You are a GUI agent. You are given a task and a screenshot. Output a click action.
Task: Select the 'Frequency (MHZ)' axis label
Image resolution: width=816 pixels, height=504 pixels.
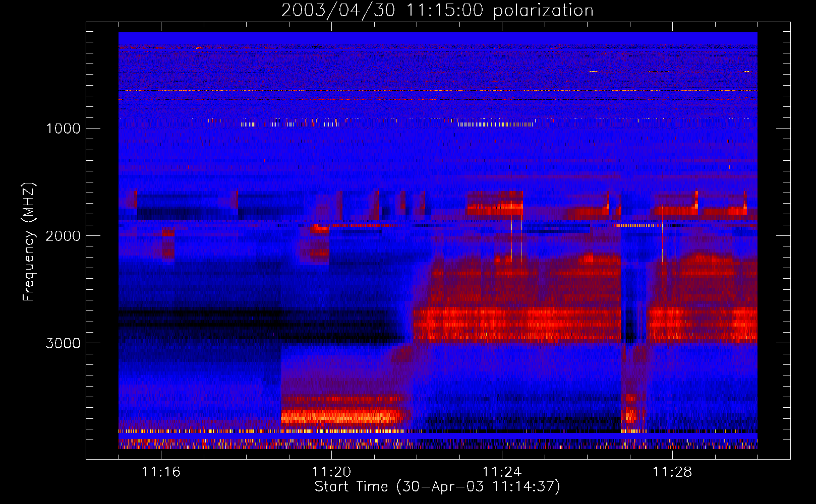pos(28,242)
